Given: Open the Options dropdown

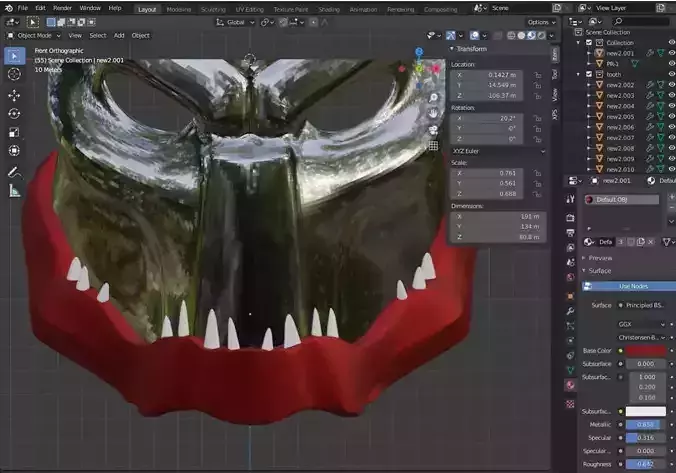Looking at the screenshot, I should click(541, 22).
